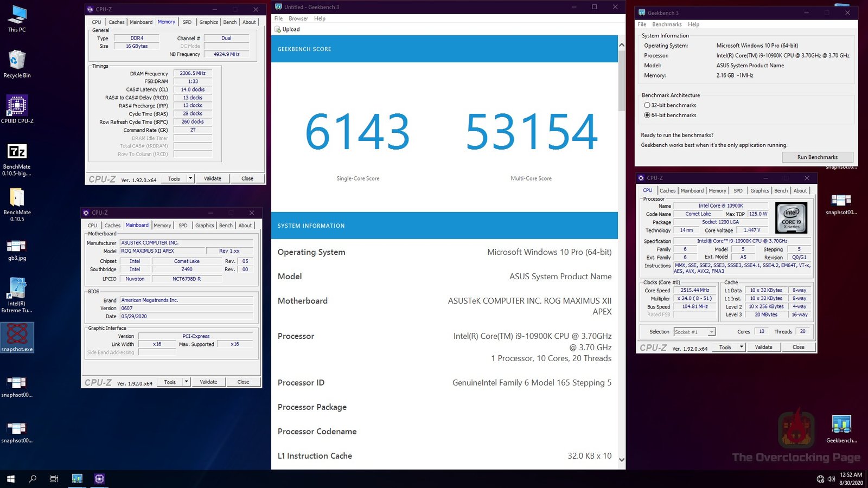Open the Recycle Bin

click(x=17, y=61)
